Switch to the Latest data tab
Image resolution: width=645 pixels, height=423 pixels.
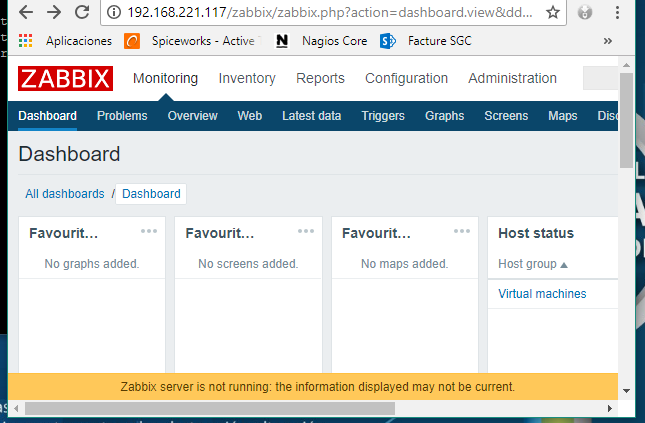(311, 116)
